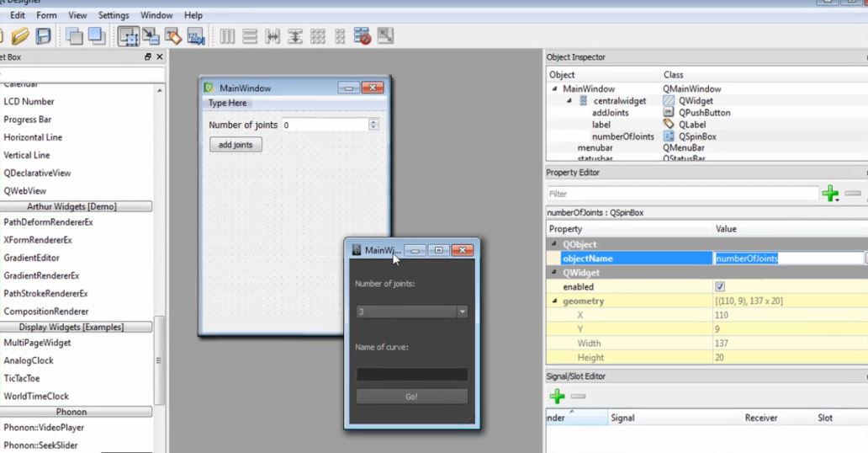Switch to Edit Signals/Slots mode
868x453 pixels.
pos(151,36)
